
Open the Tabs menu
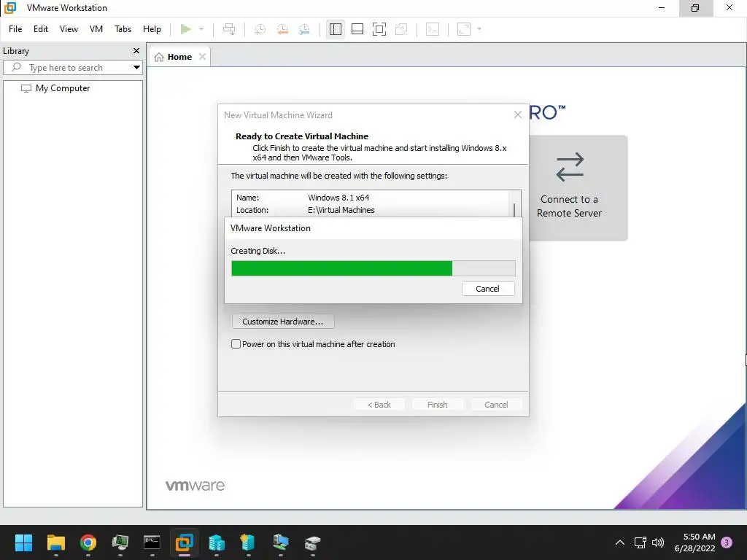click(x=123, y=29)
